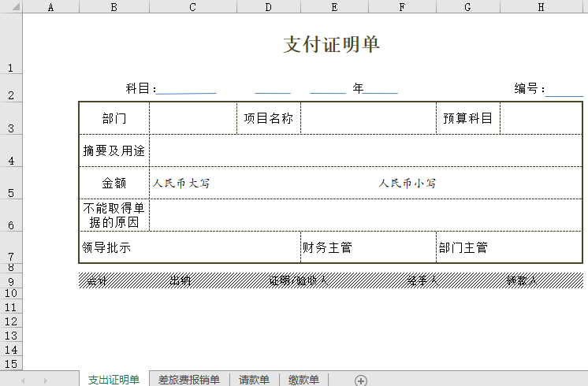Select the empty cell right of 部门

click(192, 118)
